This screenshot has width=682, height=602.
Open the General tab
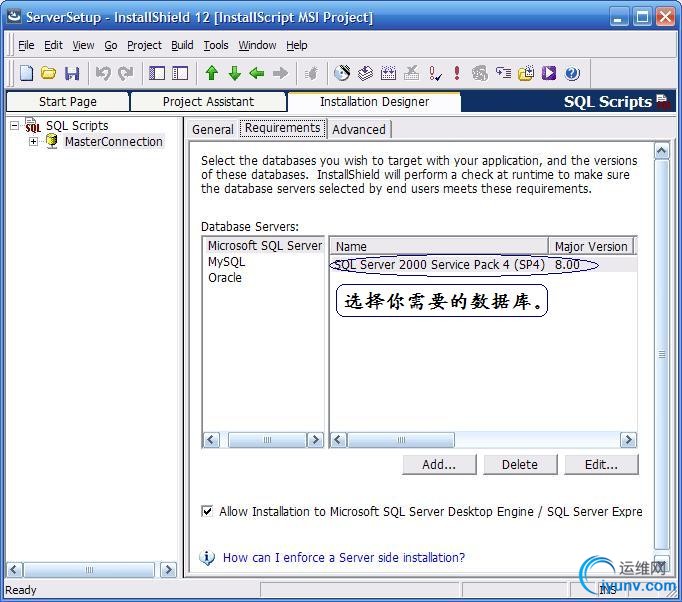(213, 129)
